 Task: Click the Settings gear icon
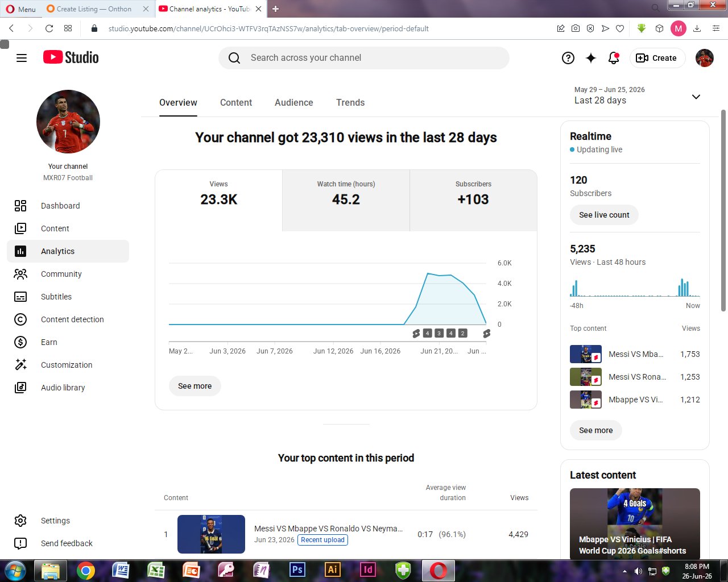click(x=20, y=521)
